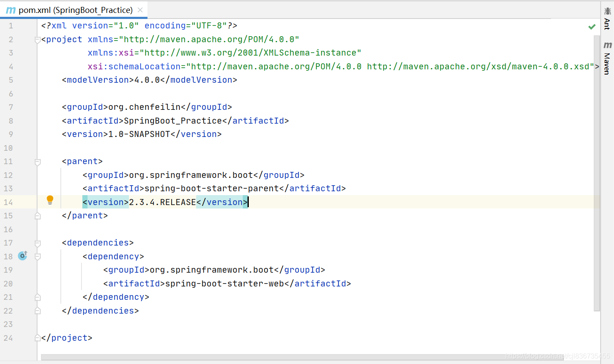Select the pom.xml (SpringBoot_Practice) tab
614x364 pixels.
click(x=74, y=10)
